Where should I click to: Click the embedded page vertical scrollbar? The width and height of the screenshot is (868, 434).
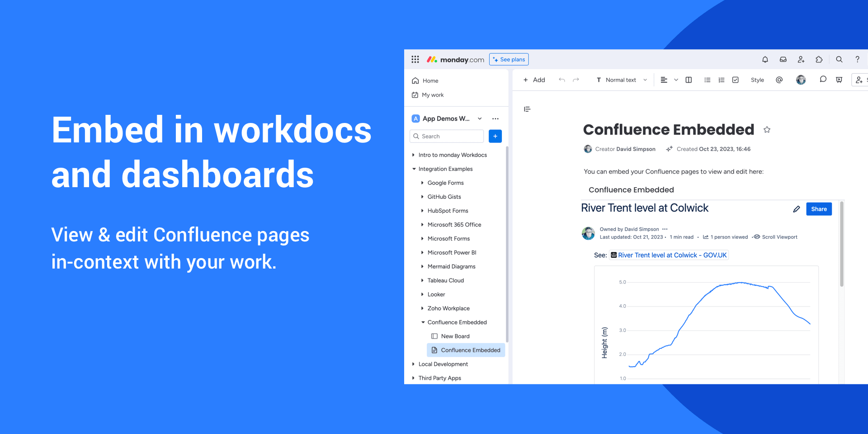841,244
